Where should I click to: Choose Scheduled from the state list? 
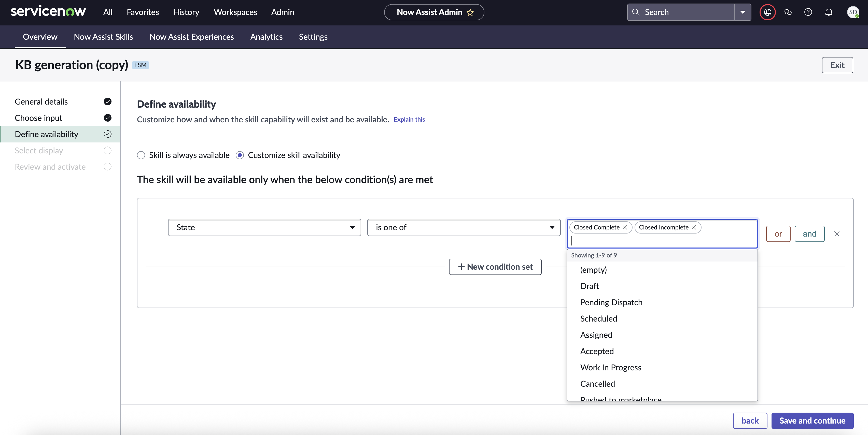point(662,318)
